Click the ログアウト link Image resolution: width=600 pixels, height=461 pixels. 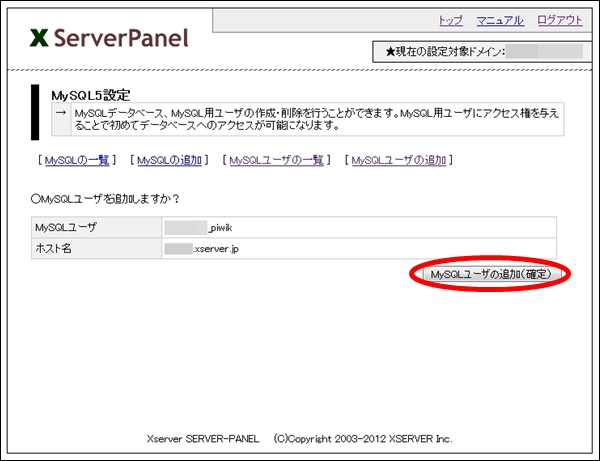tap(560, 20)
